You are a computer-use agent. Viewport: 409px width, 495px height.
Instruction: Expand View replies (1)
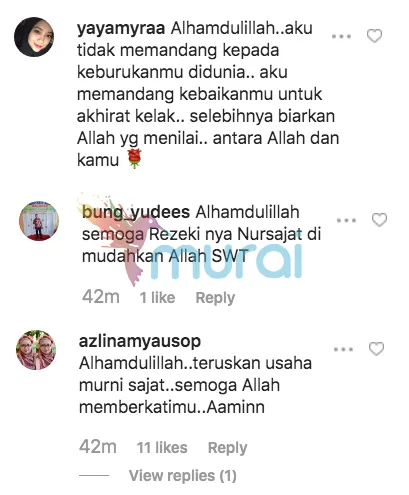[183, 476]
